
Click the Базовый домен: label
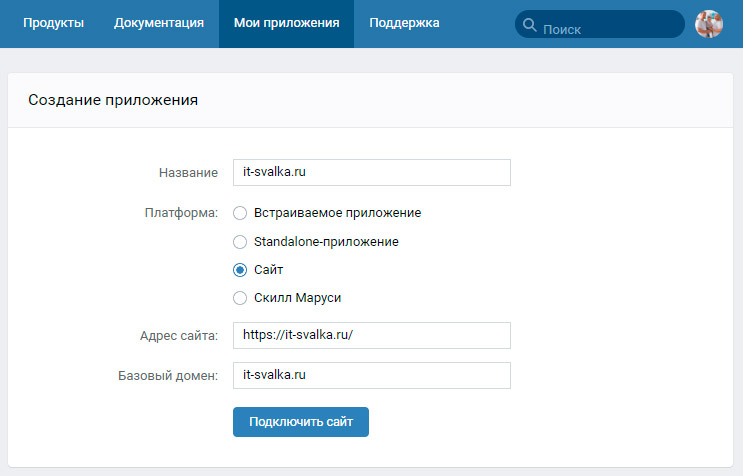168,376
